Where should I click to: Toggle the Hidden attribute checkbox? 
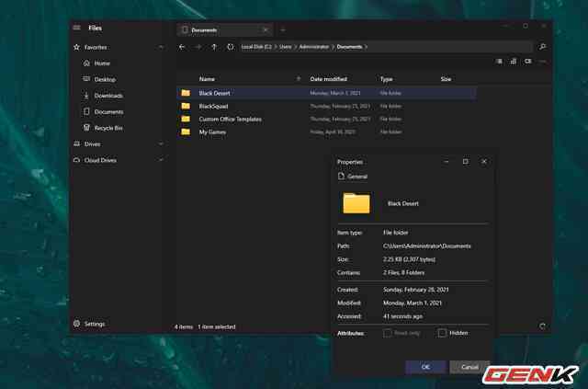[442, 333]
